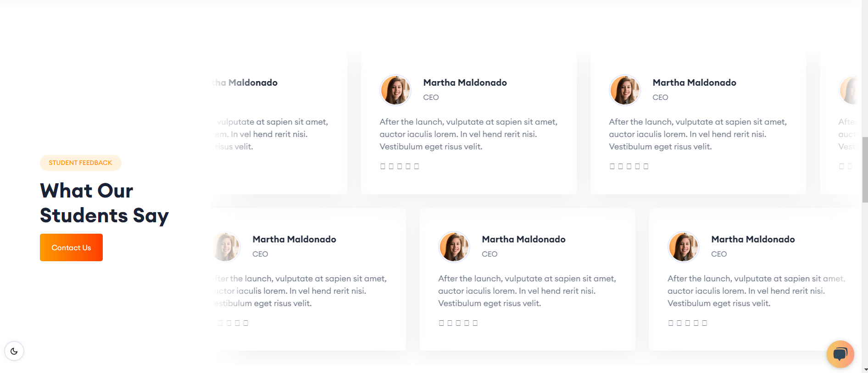Select the STUDENT FEEDBACK badge

80,163
